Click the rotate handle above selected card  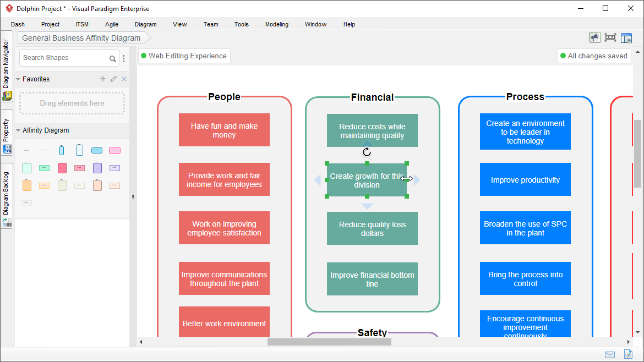pos(367,152)
